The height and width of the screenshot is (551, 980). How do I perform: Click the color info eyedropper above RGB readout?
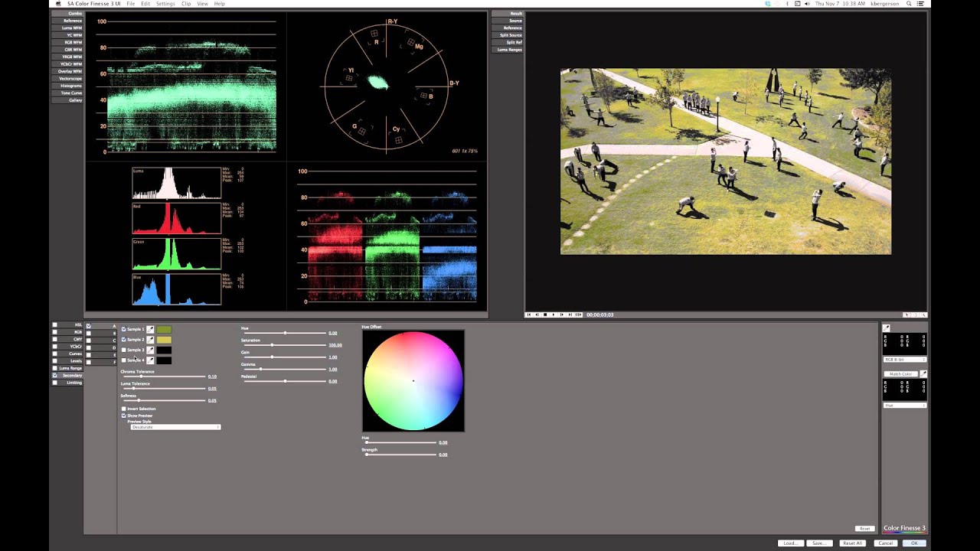(x=887, y=328)
